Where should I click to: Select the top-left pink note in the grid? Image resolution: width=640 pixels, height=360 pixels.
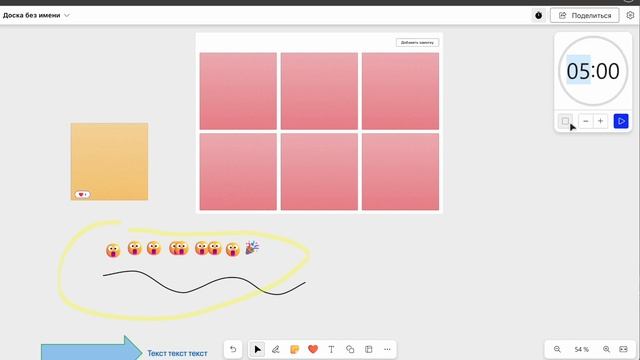tap(238, 91)
